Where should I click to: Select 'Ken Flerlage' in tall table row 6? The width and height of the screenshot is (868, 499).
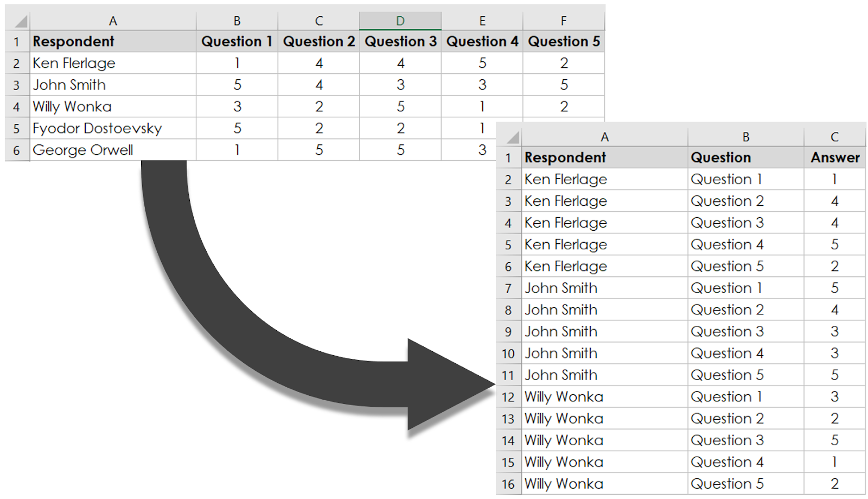[x=605, y=266]
